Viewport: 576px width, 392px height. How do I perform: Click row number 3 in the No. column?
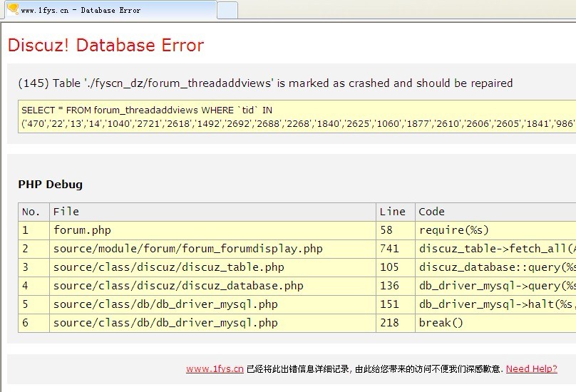click(34, 267)
